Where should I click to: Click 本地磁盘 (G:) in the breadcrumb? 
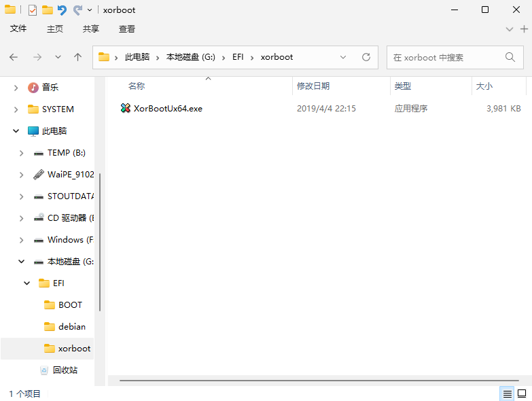191,57
